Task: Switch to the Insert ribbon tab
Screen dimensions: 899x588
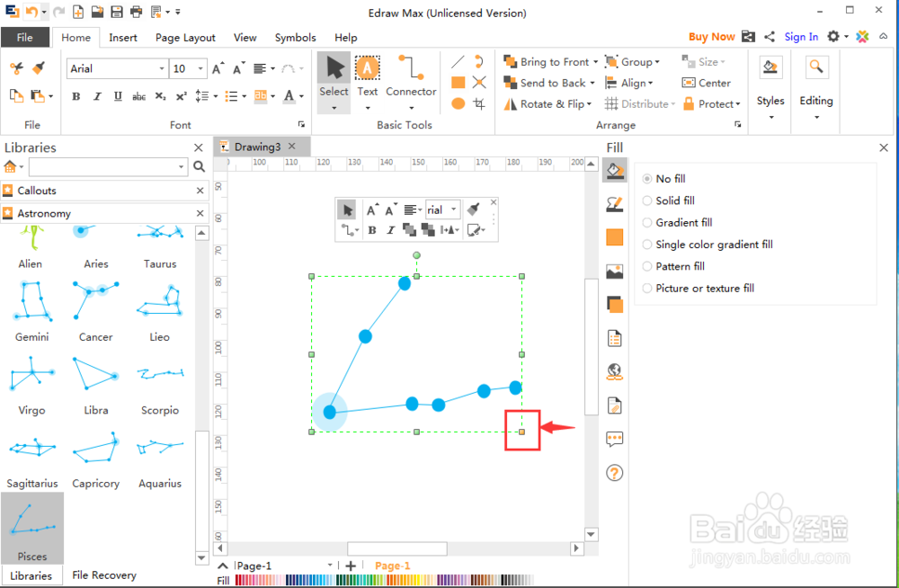Action: tap(122, 37)
